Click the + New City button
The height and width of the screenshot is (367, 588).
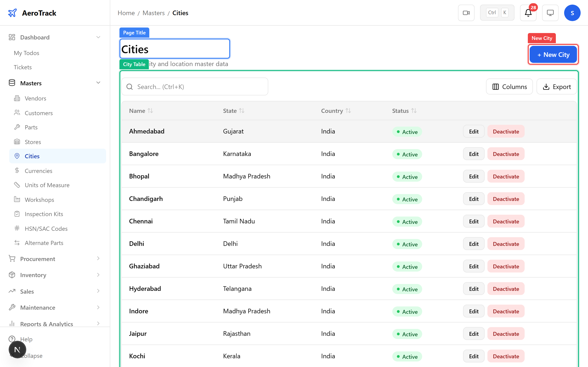553,54
